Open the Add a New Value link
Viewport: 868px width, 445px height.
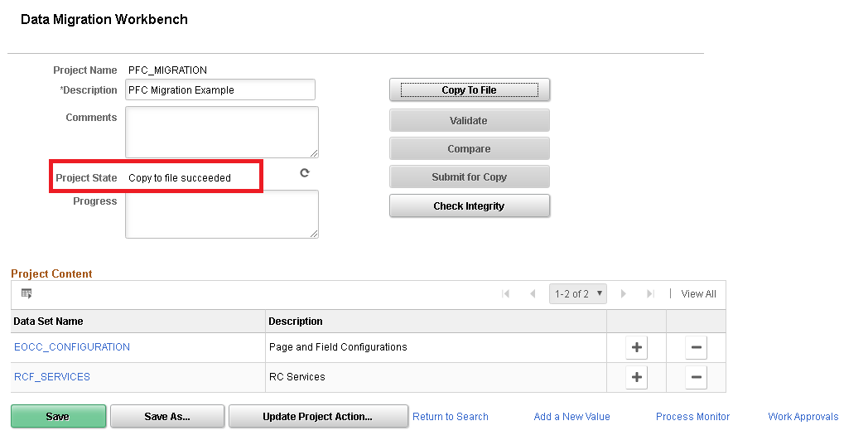coord(571,417)
